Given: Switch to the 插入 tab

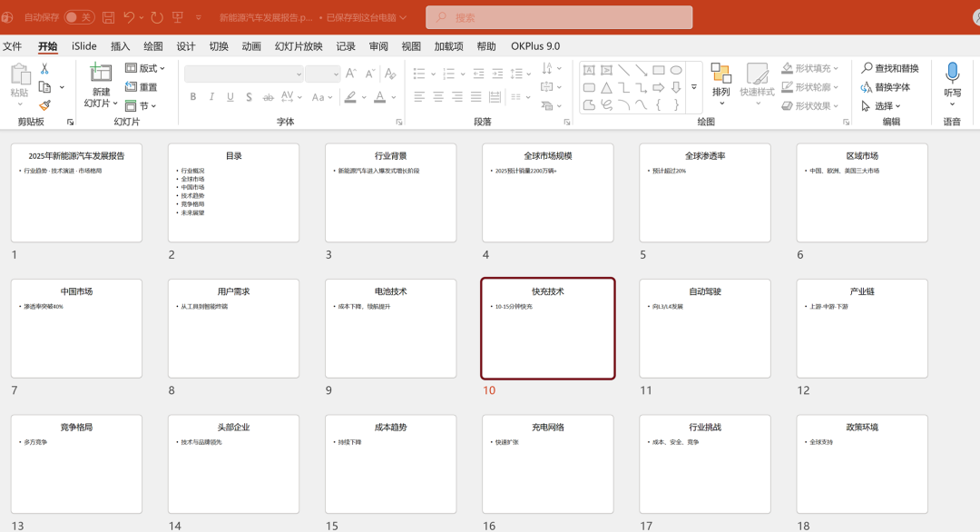Looking at the screenshot, I should [120, 46].
